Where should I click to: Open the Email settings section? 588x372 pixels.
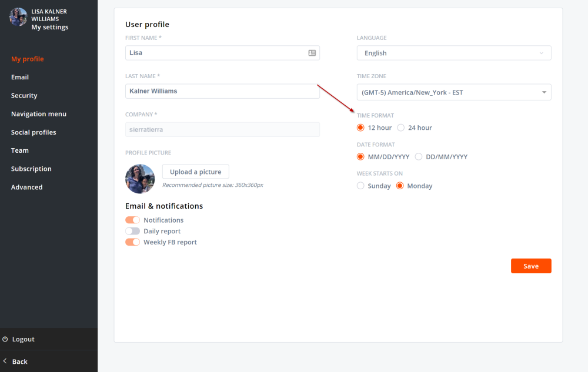click(20, 77)
